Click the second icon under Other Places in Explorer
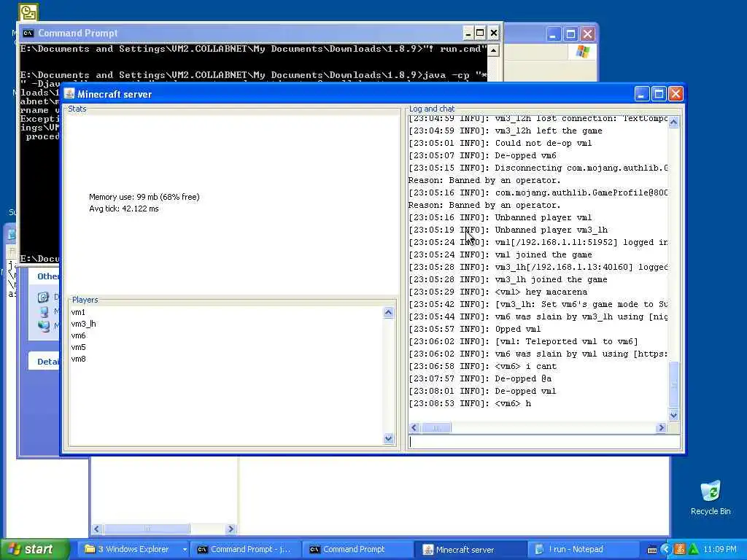Viewport: 747px width, 560px height. [44, 312]
